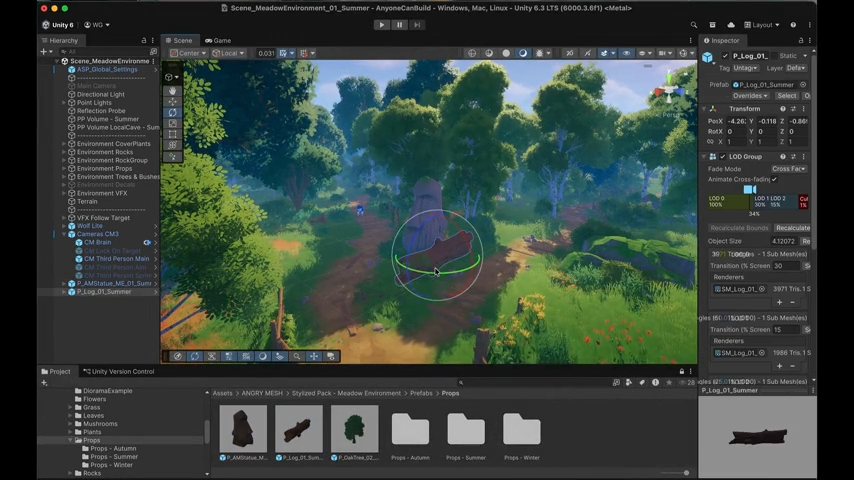Toggle Scene visibility eye icon
This screenshot has height=480, width=854.
click(626, 53)
